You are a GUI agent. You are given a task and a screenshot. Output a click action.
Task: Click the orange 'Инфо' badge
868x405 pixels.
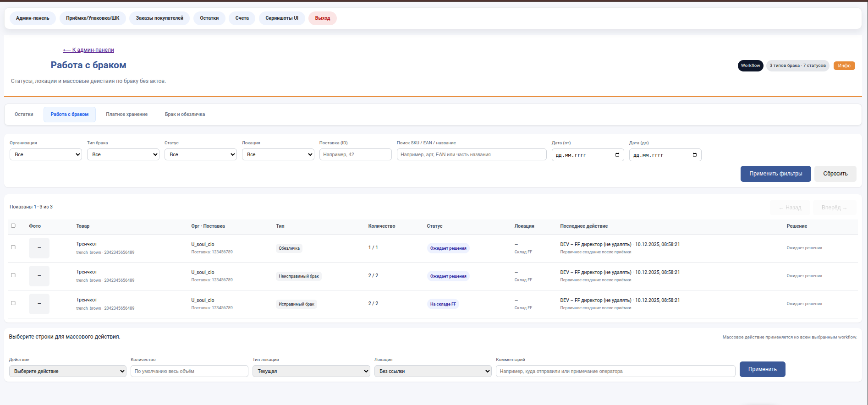[x=844, y=66]
